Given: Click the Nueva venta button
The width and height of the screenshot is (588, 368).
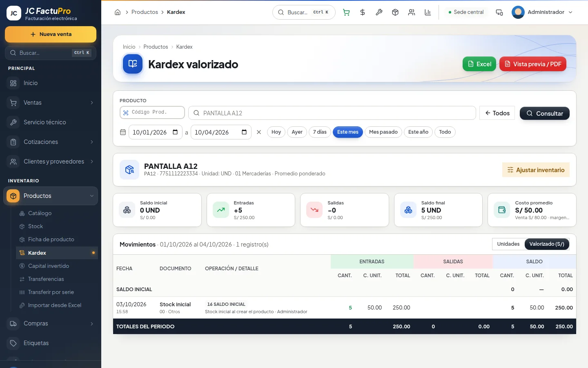Looking at the screenshot, I should pos(51,34).
